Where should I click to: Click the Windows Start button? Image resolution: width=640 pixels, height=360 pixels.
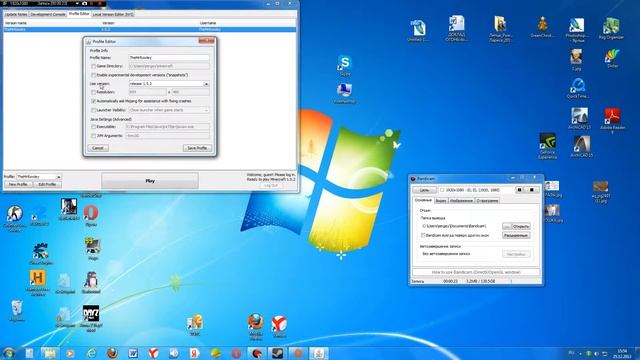pos(8,353)
